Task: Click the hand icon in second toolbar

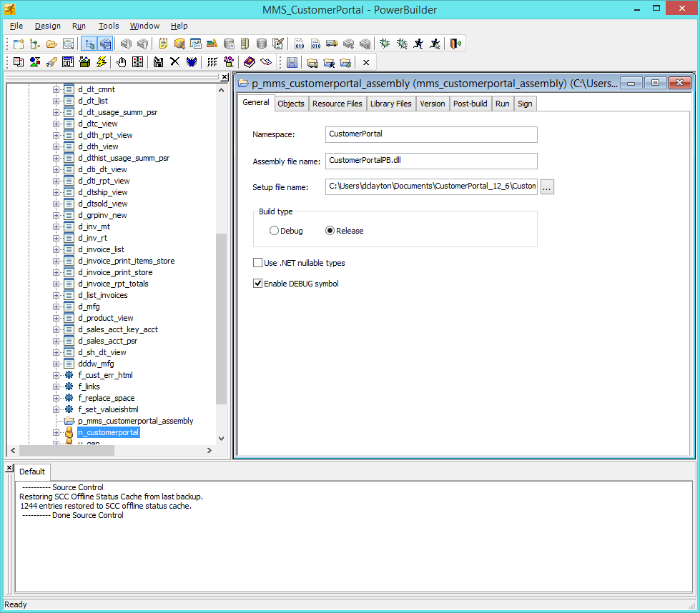Action: click(122, 62)
